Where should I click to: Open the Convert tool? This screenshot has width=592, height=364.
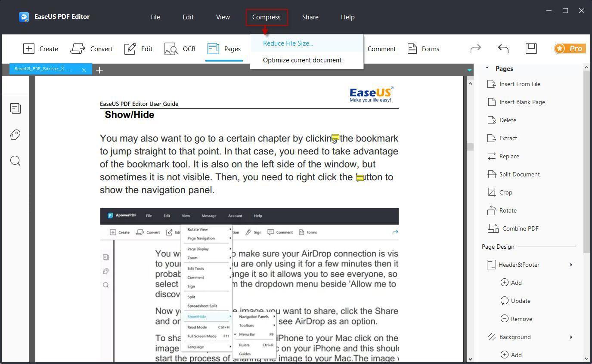pyautogui.click(x=91, y=49)
